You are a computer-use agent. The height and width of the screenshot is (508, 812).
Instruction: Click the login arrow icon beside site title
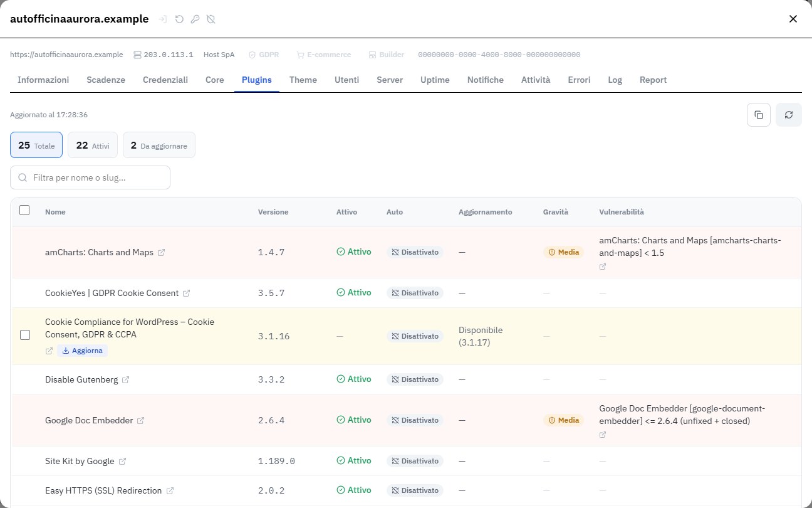coord(163,19)
